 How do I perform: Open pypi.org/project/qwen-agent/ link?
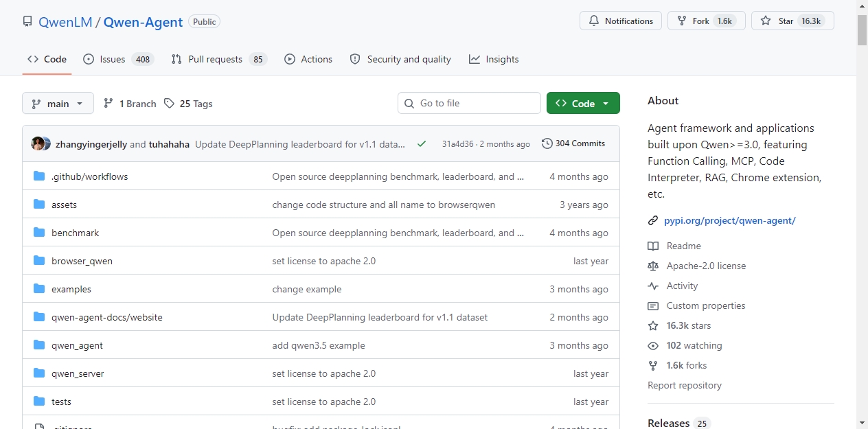click(x=729, y=220)
